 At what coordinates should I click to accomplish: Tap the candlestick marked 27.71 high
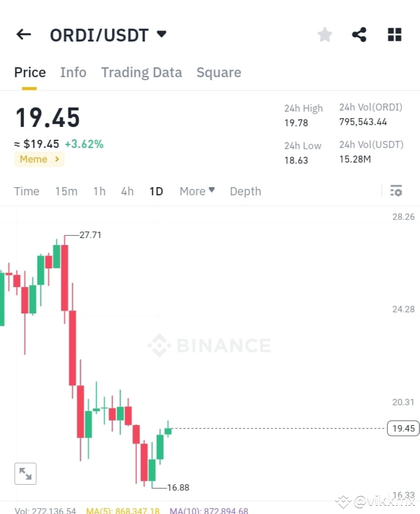click(64, 278)
